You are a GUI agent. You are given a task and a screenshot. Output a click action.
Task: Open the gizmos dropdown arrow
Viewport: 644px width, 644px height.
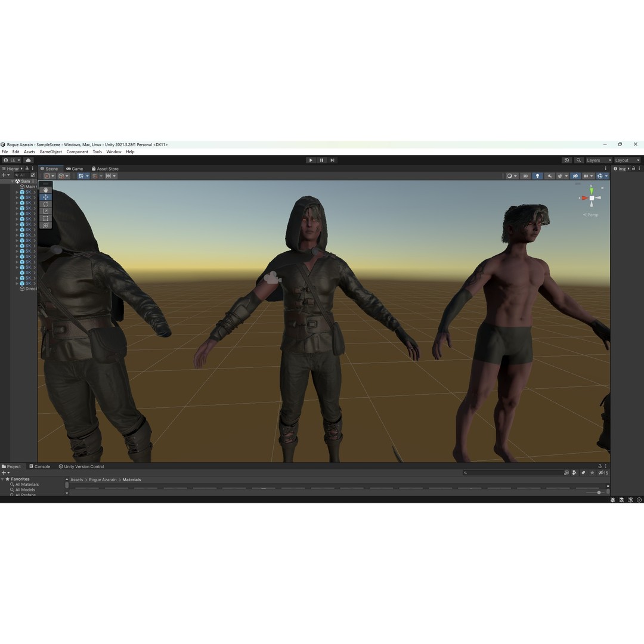606,176
